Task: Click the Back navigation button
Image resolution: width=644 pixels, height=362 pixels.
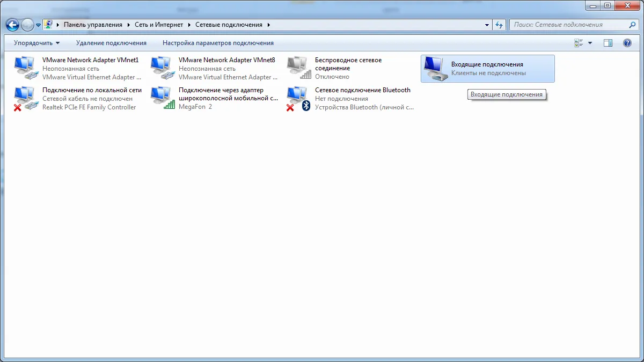Action: click(12, 25)
